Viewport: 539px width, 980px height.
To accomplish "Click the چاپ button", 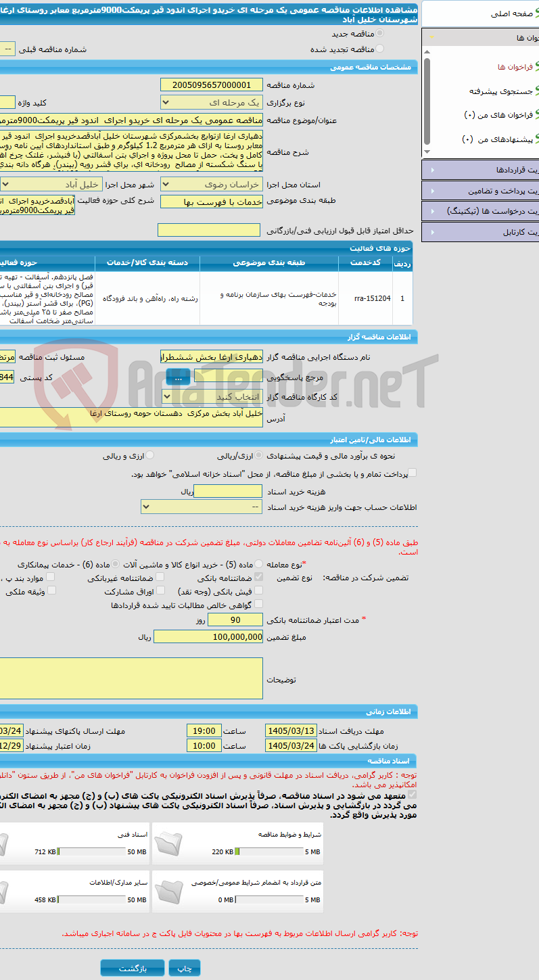I will 185,968.
